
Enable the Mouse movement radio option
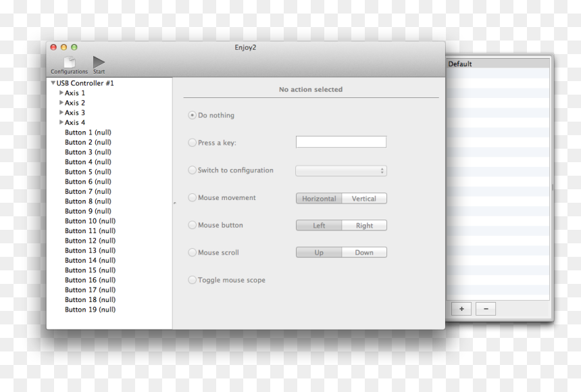pos(192,197)
